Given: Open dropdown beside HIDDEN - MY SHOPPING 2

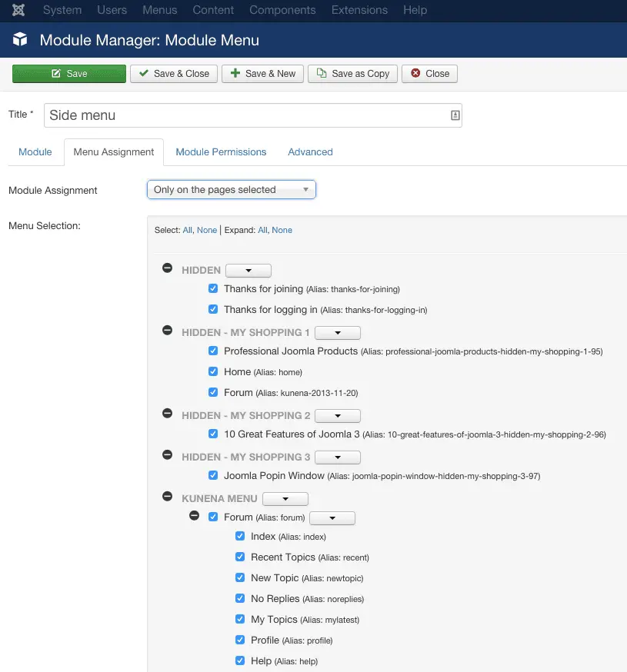Looking at the screenshot, I should pyautogui.click(x=338, y=416).
